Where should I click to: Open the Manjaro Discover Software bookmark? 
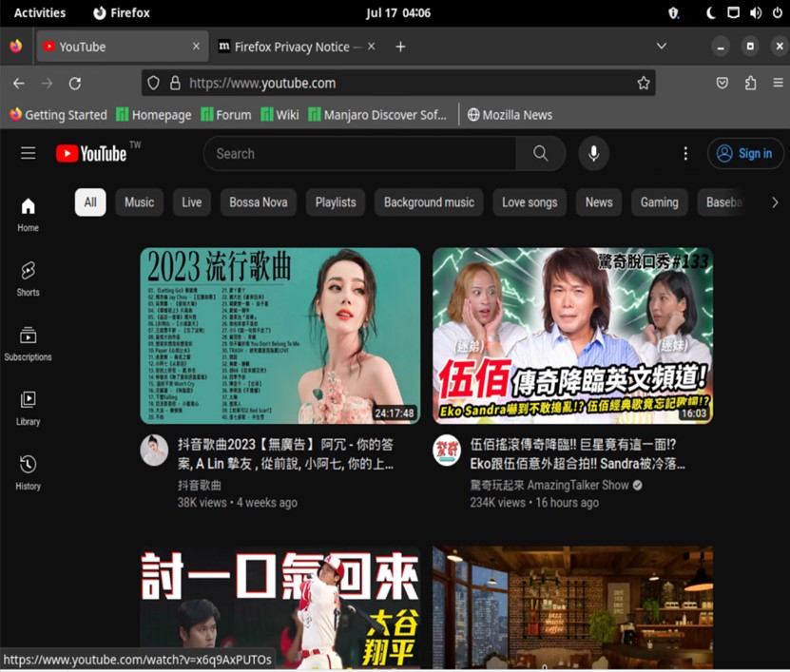(x=377, y=115)
